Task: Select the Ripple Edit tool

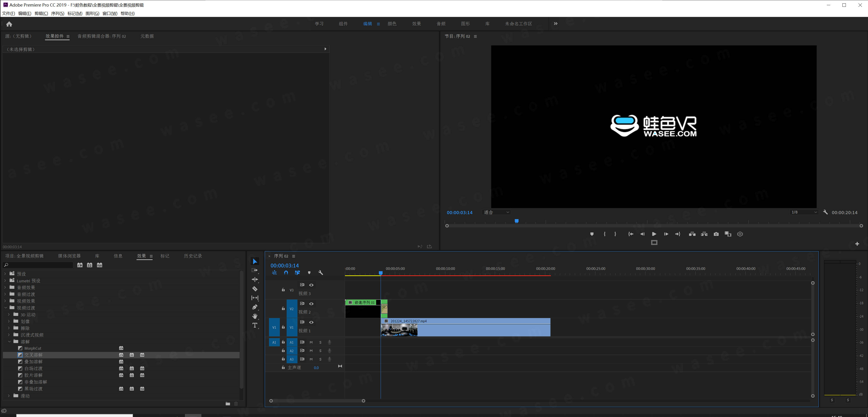Action: tap(255, 280)
